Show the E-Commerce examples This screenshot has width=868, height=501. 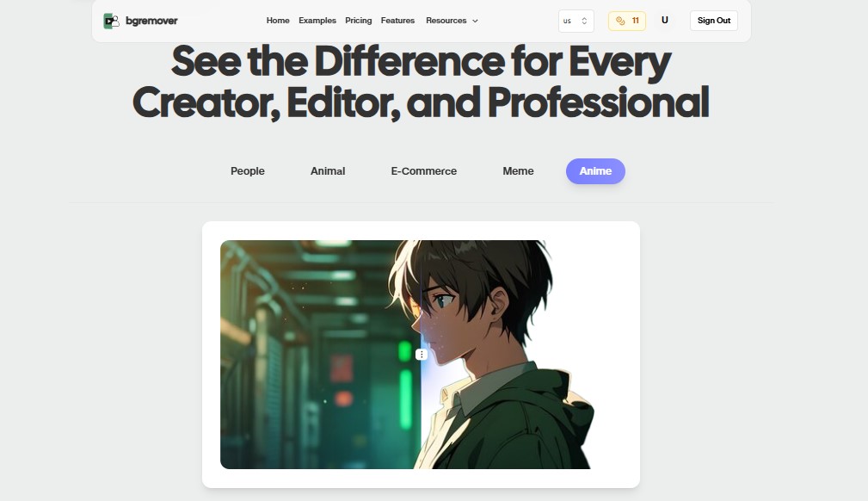coord(423,171)
